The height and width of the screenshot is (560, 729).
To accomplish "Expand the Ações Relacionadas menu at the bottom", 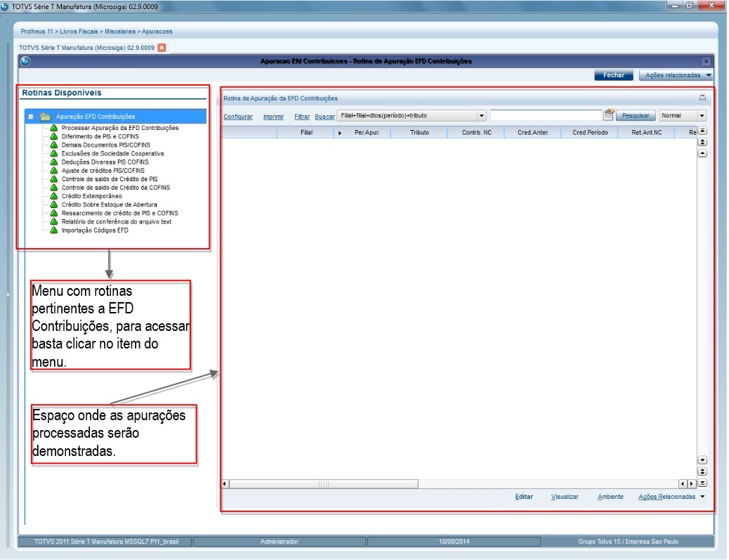I will (x=672, y=497).
